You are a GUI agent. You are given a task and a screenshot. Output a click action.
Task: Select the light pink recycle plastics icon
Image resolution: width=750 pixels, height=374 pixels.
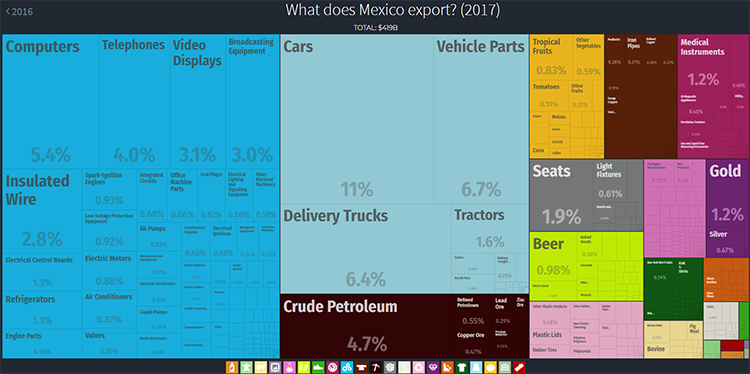point(419,367)
